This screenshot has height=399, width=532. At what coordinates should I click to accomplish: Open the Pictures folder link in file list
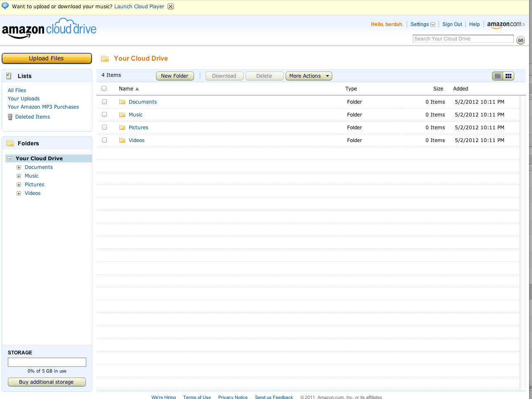pos(138,128)
